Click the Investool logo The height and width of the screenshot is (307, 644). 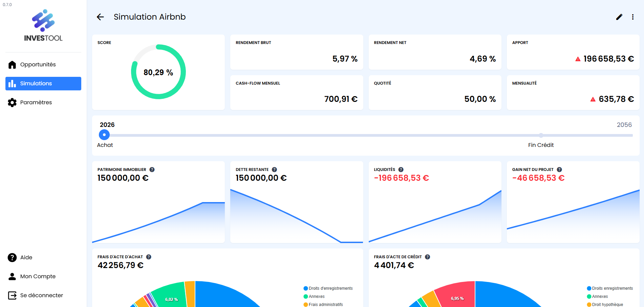pyautogui.click(x=43, y=26)
